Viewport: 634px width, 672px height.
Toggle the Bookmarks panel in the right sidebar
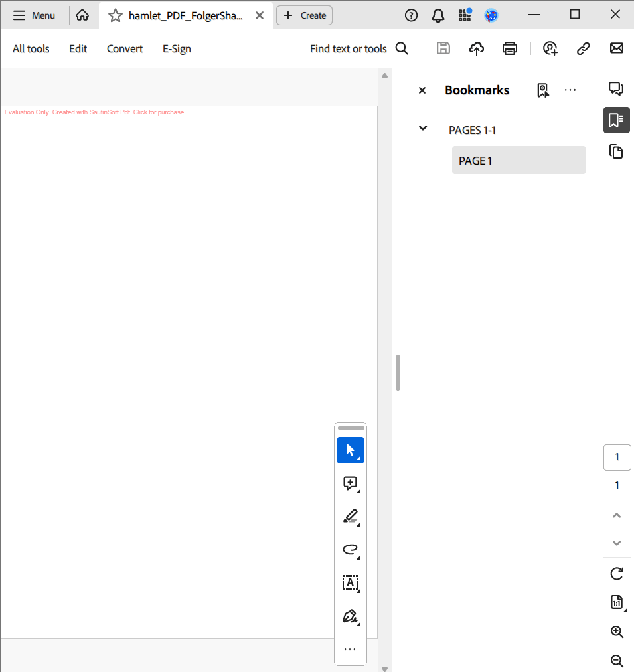(616, 120)
